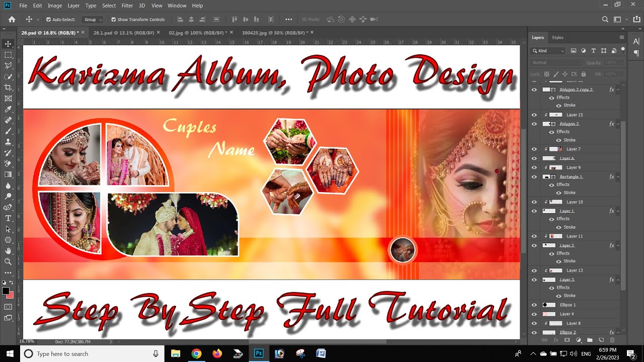Viewport: 644px width, 362px height.
Task: Select the Rectangular Marquee tool
Action: pyautogui.click(x=8, y=55)
